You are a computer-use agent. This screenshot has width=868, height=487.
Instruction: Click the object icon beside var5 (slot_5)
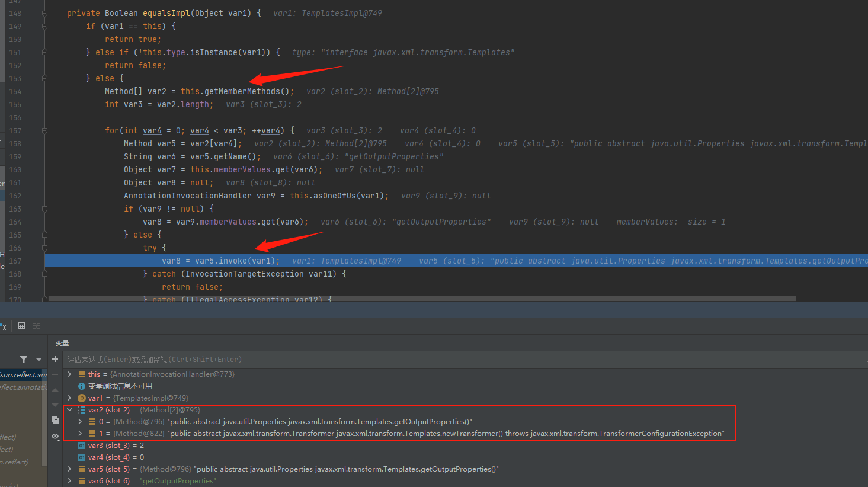pos(82,469)
